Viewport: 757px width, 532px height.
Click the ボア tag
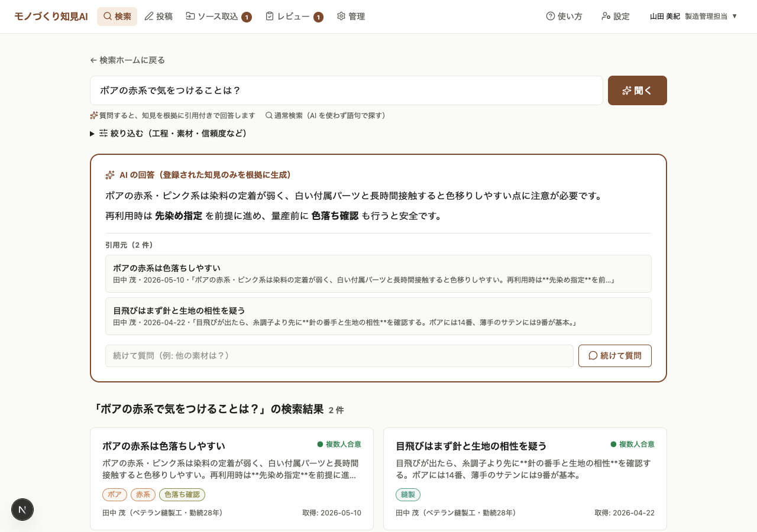[x=115, y=495]
